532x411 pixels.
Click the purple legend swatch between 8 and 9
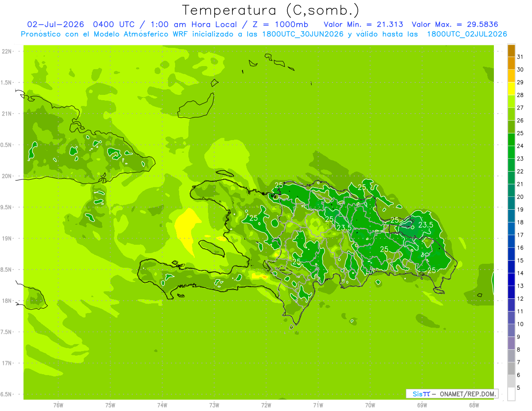point(511,343)
